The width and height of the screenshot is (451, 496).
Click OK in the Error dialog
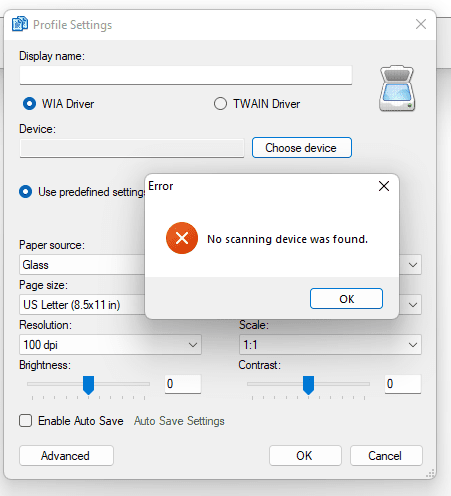pos(346,299)
